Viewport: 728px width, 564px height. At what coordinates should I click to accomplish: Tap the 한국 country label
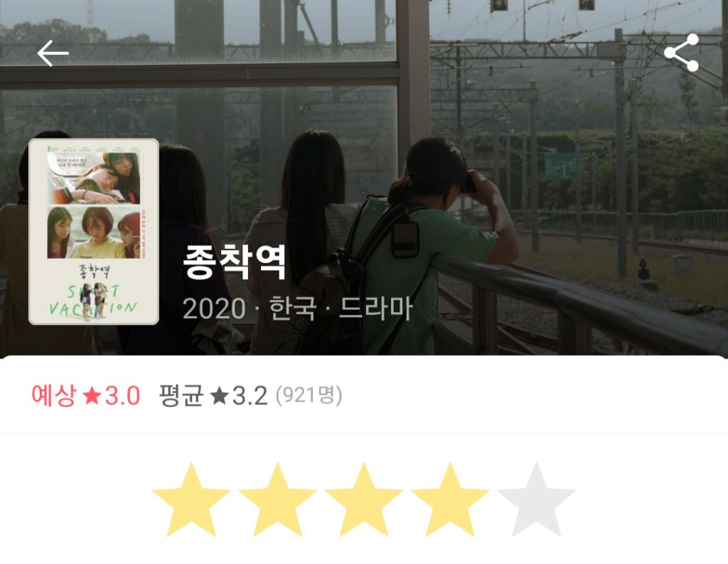coord(293,308)
